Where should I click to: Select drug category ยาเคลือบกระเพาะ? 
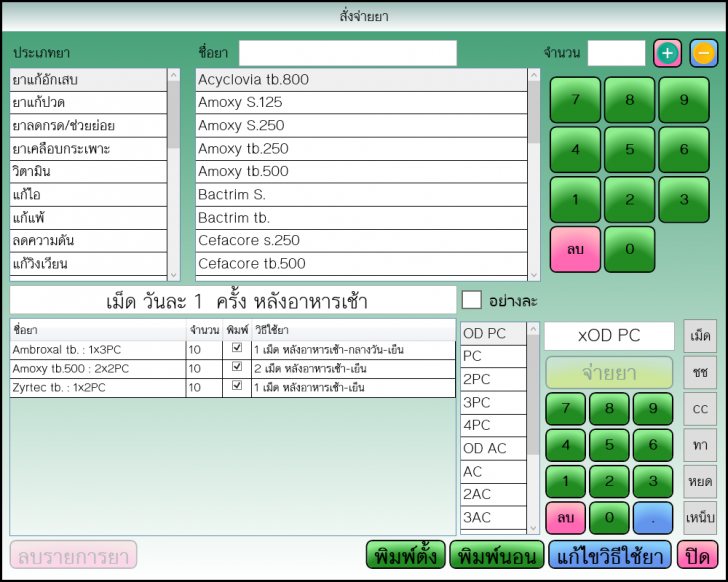tap(88, 149)
